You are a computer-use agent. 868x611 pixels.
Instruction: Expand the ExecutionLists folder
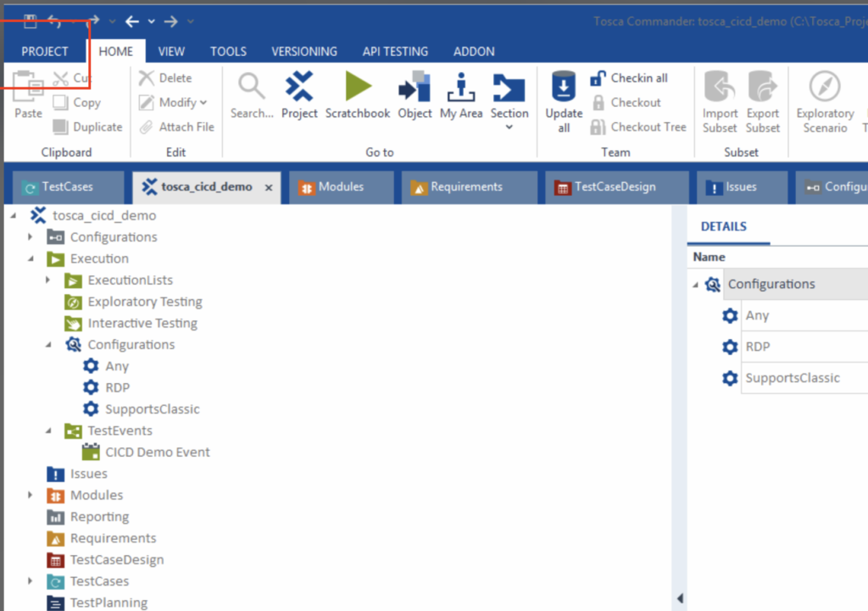coord(47,280)
